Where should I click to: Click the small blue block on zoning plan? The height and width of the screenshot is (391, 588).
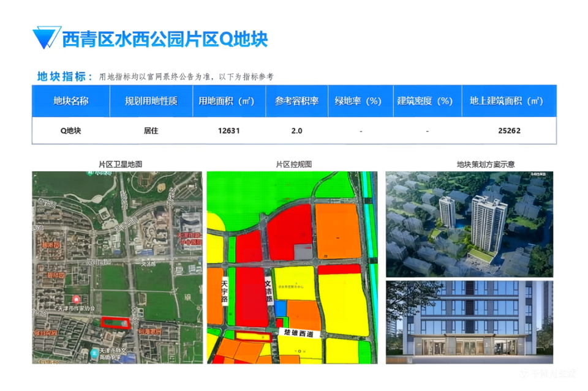pos(281,308)
